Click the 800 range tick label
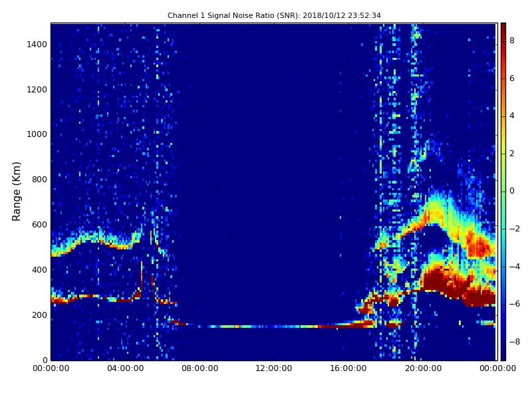 pyautogui.click(x=39, y=180)
